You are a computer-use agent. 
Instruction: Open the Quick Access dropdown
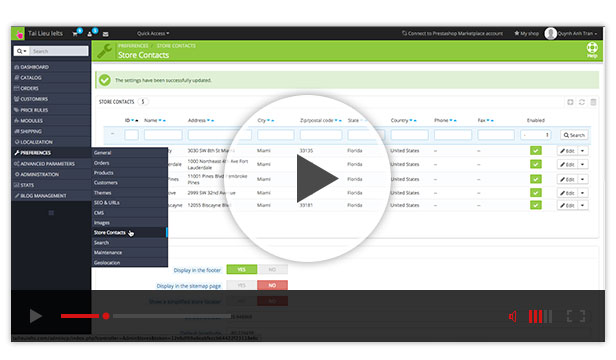coord(153,33)
